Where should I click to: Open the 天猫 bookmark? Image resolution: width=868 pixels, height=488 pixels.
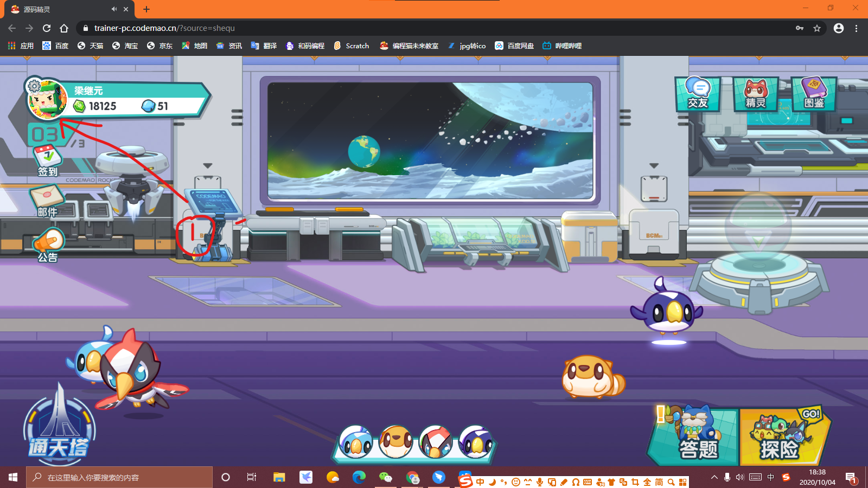[90, 46]
